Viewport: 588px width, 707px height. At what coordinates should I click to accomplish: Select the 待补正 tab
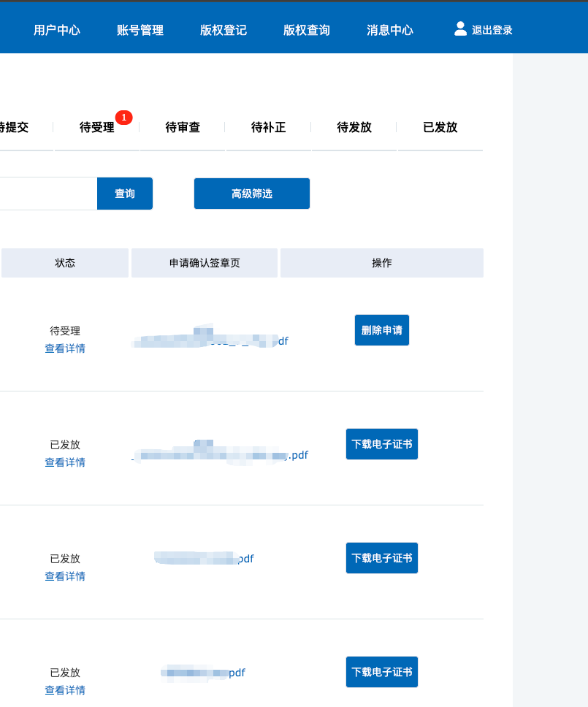pyautogui.click(x=268, y=127)
